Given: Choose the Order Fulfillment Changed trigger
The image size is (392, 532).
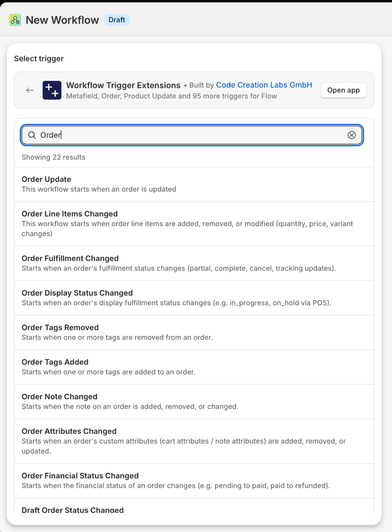Looking at the screenshot, I should point(194,263).
